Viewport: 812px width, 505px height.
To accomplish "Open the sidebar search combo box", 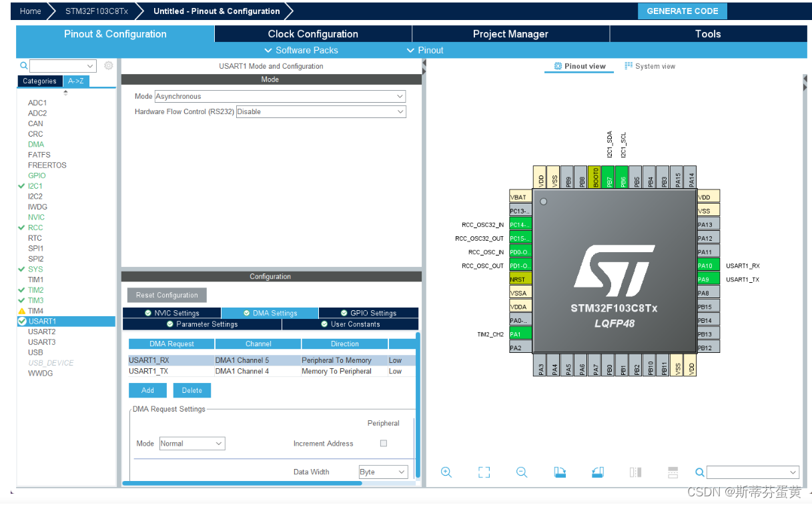I will [x=63, y=65].
